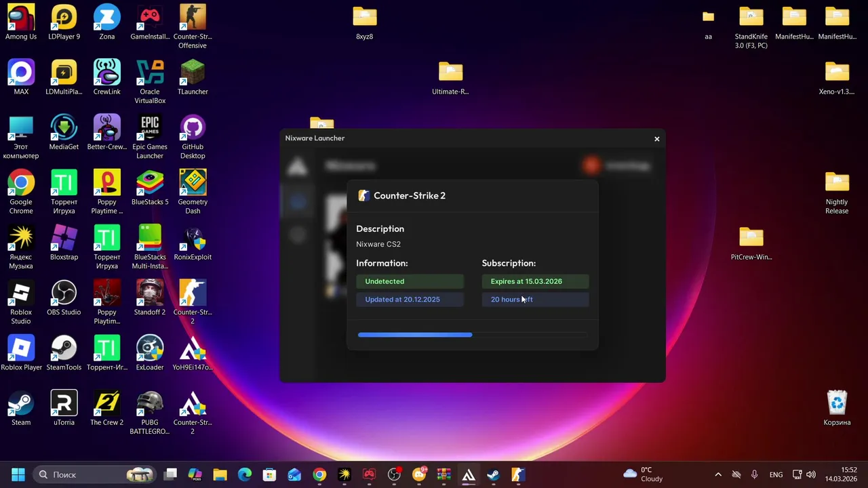
Task: Open ExLoader desktop icon
Action: pyautogui.click(x=150, y=352)
